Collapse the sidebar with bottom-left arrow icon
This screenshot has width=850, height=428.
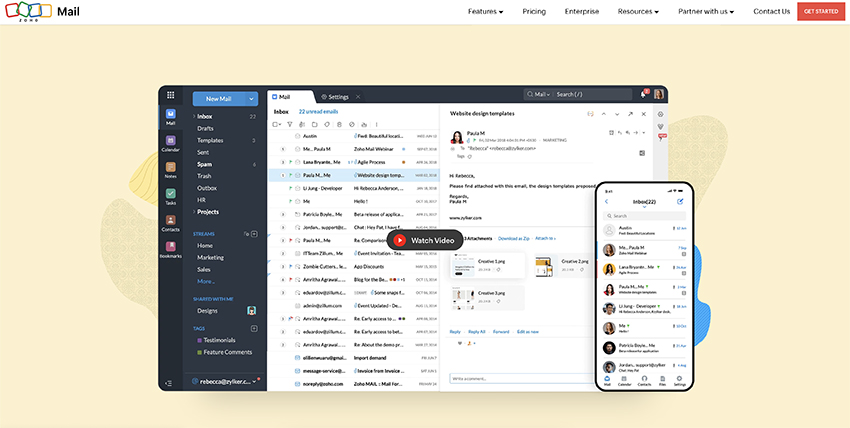pyautogui.click(x=169, y=383)
